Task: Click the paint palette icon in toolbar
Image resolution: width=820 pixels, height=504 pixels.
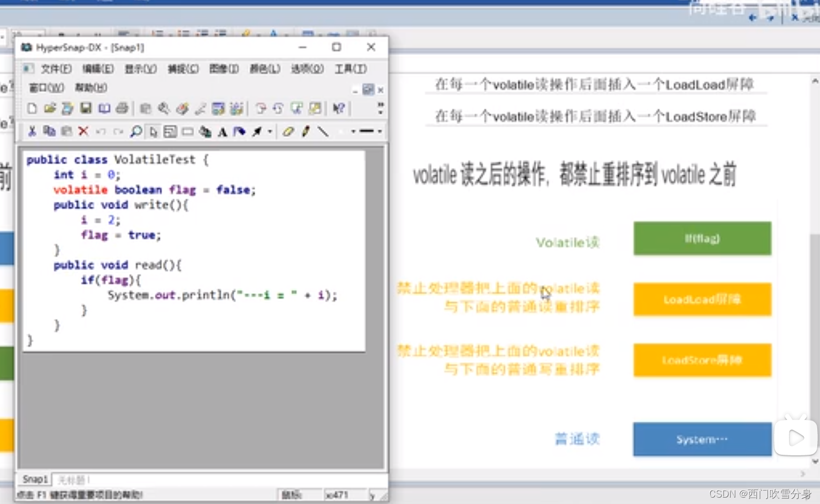Action: [x=183, y=109]
